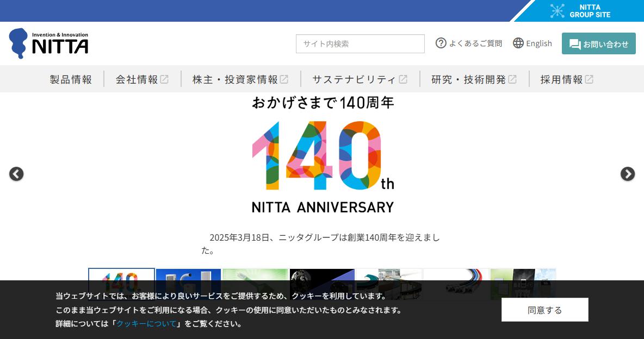Image resolution: width=644 pixels, height=339 pixels.
Task: Switch to the English site link text
Action: tap(539, 43)
